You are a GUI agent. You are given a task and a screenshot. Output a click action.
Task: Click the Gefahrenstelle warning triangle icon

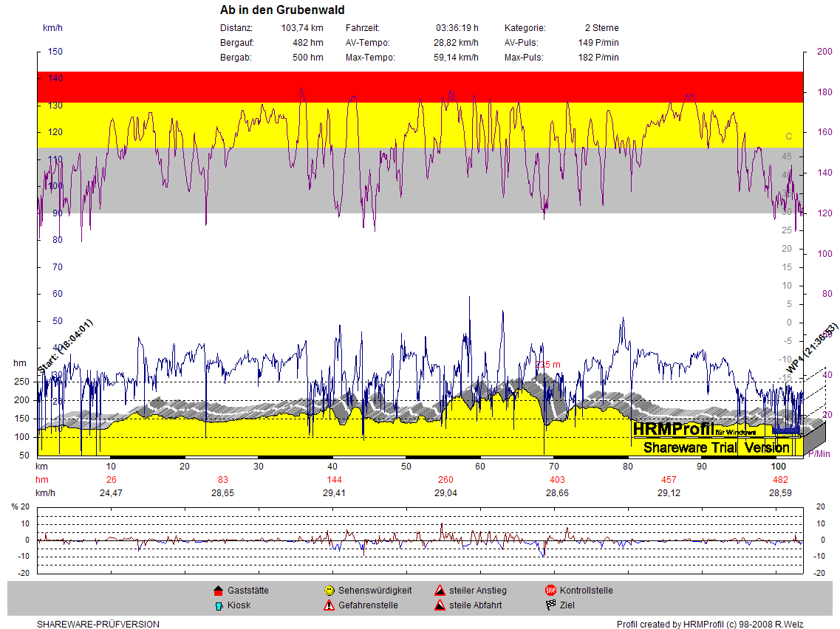(329, 605)
